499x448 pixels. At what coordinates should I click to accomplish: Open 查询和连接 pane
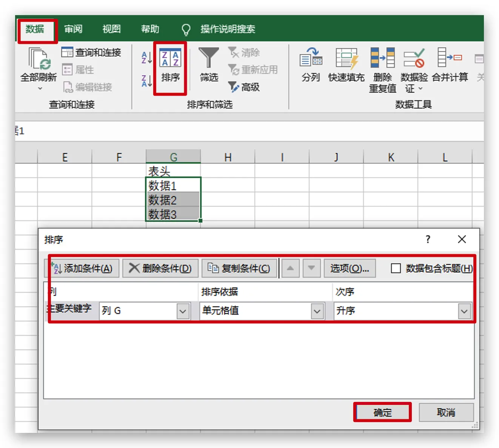(x=91, y=52)
